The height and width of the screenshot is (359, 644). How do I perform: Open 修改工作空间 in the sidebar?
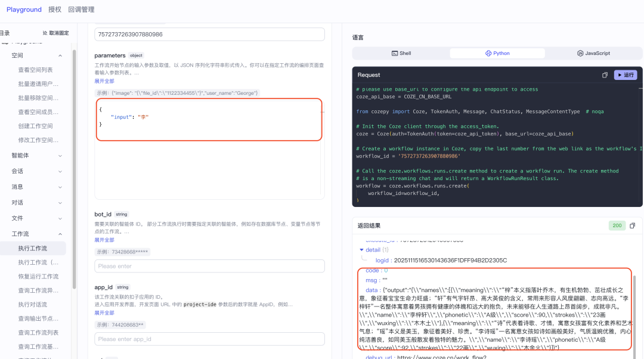coord(38,140)
